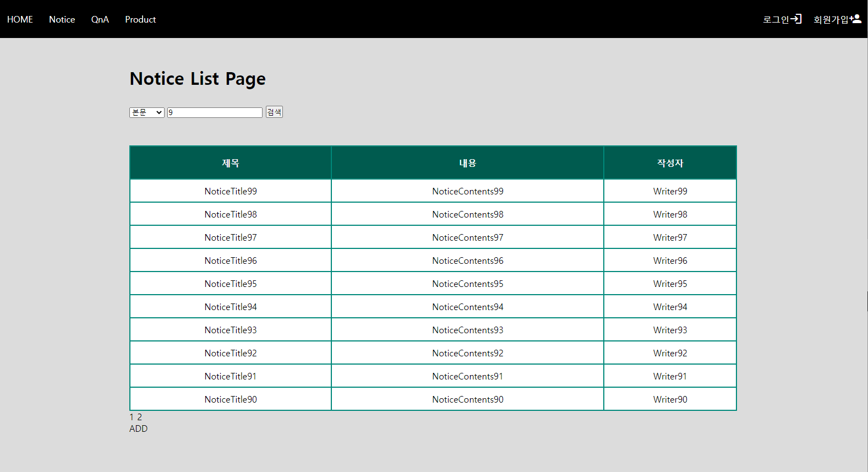Viewport: 868px width, 472px height.
Task: Click the 내용 column header
Action: tap(467, 163)
